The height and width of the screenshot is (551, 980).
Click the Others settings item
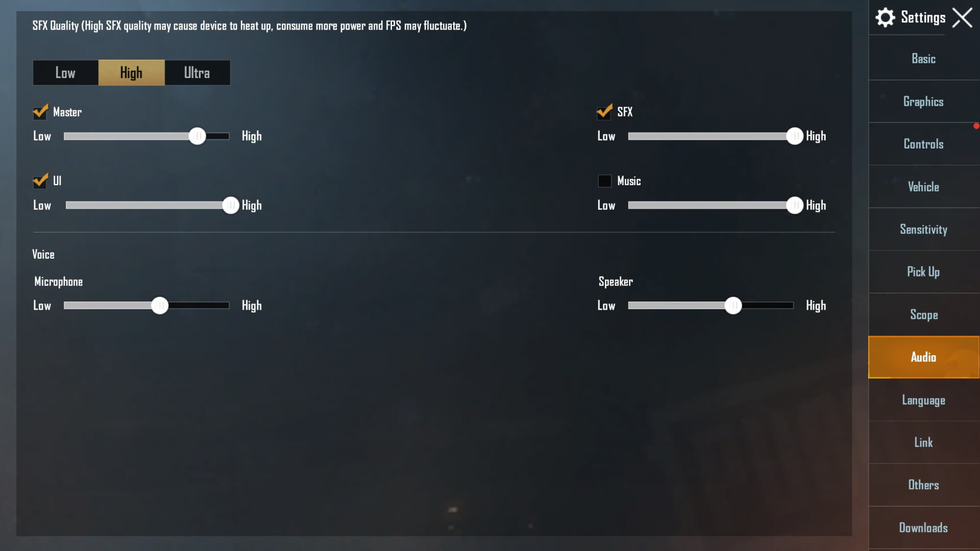click(923, 484)
